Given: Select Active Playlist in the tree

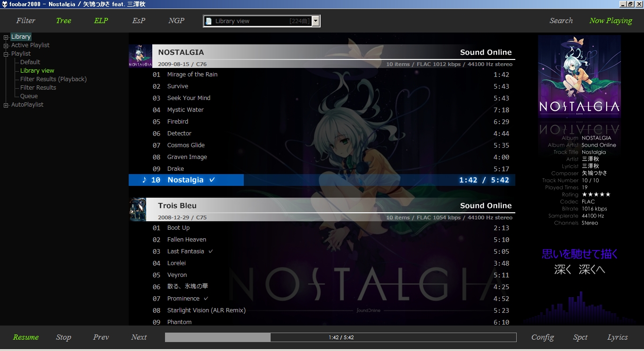Looking at the screenshot, I should (30, 45).
